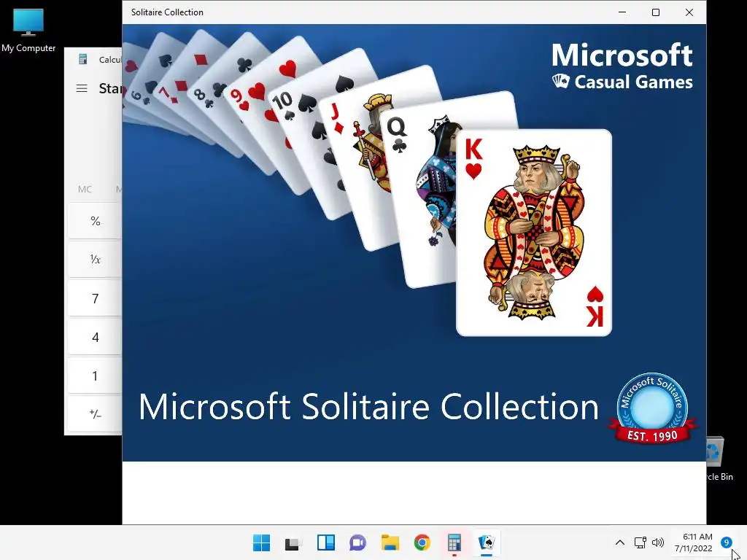
Task: Switch to Calculator via taskbar icon
Action: pyautogui.click(x=454, y=542)
